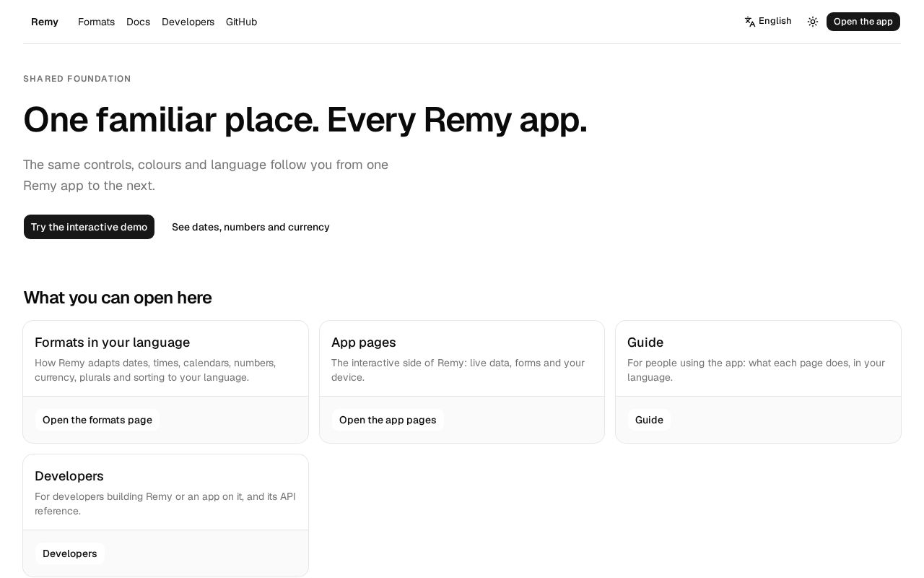This screenshot has height=578, width=924.
Task: Open the Developers nav item in header
Action: [x=188, y=22]
